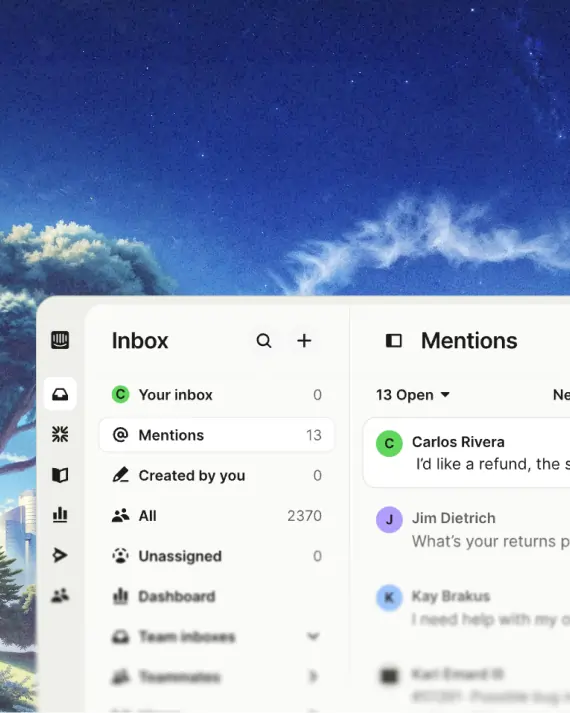Click the people icon beside All

coord(120,515)
